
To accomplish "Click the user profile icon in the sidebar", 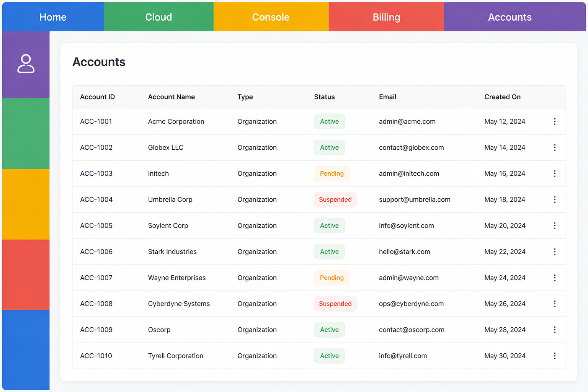I will tap(26, 64).
